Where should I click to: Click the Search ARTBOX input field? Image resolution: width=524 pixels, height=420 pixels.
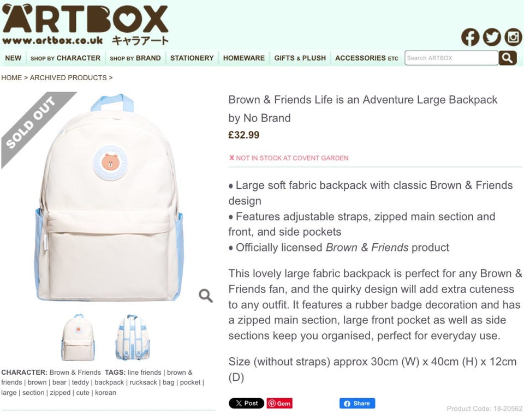pyautogui.click(x=451, y=58)
